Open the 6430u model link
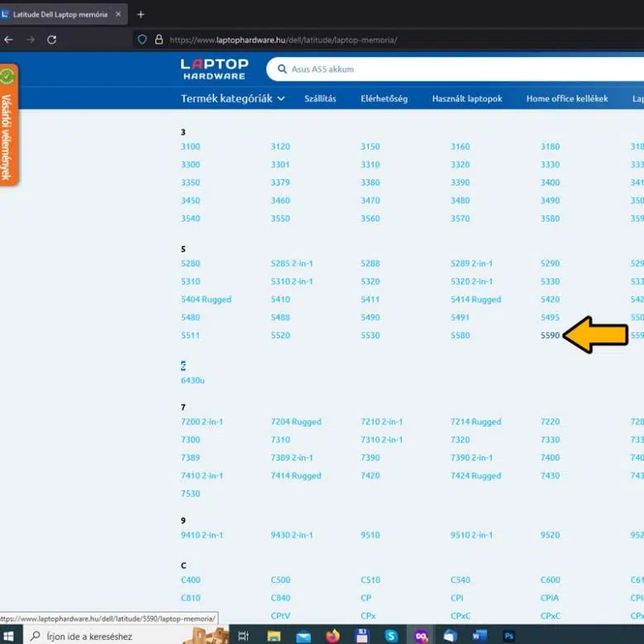This screenshot has width=644, height=644. [x=193, y=380]
